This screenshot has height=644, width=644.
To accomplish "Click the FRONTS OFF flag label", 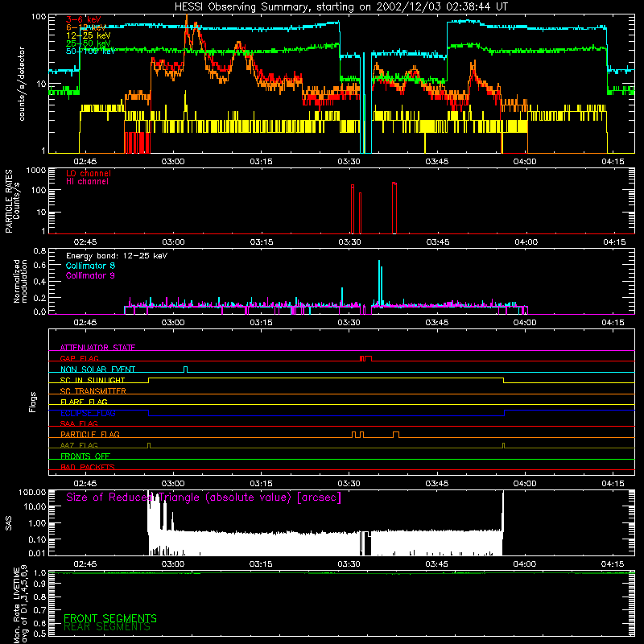I will click(x=85, y=456).
